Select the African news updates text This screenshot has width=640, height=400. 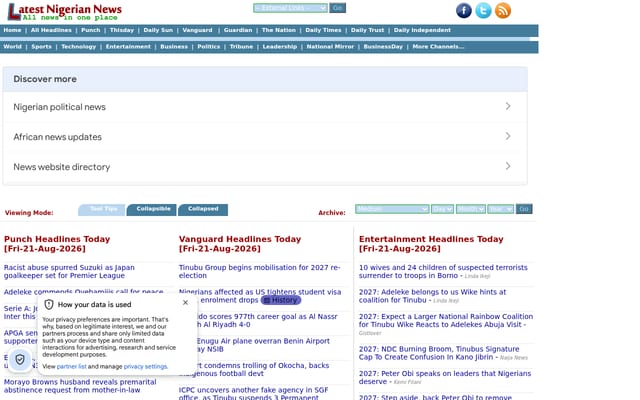[x=58, y=137]
